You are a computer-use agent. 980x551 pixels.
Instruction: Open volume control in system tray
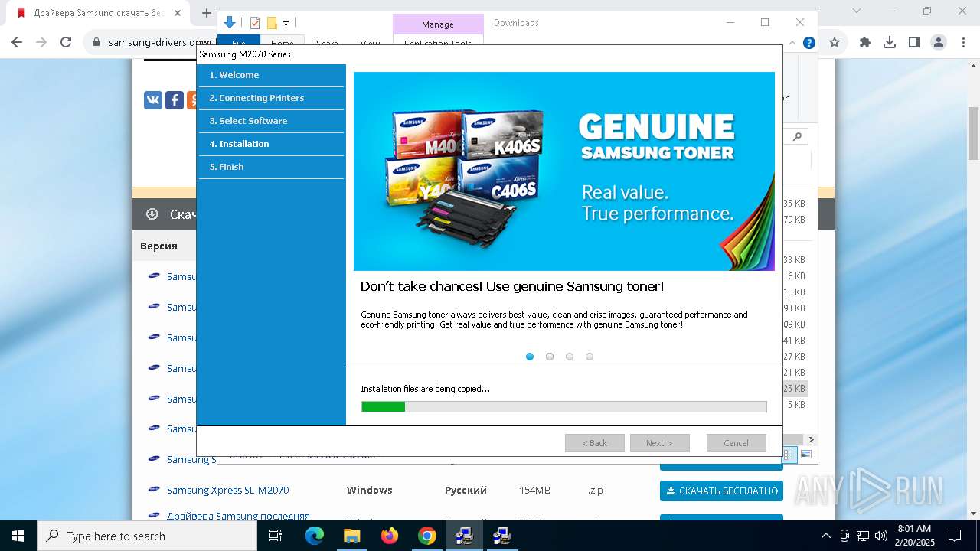pos(881,536)
